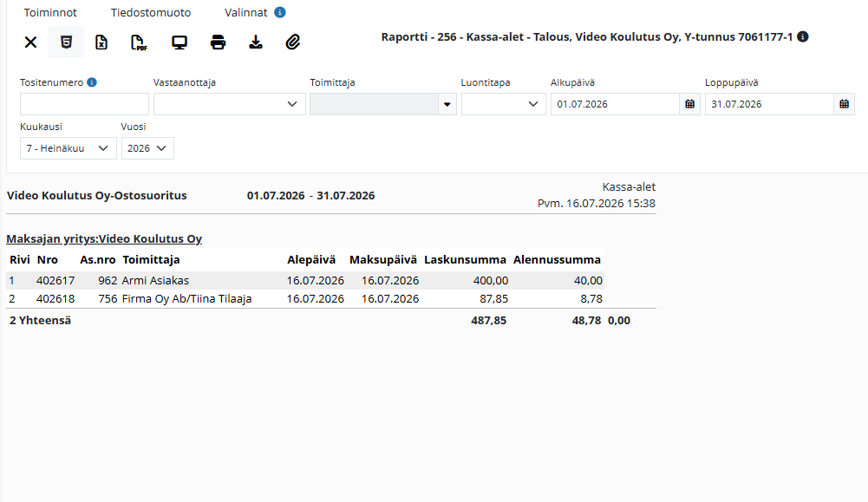Screen dimensions: 868x502
Task: Export the report as PDF
Action: coord(139,42)
